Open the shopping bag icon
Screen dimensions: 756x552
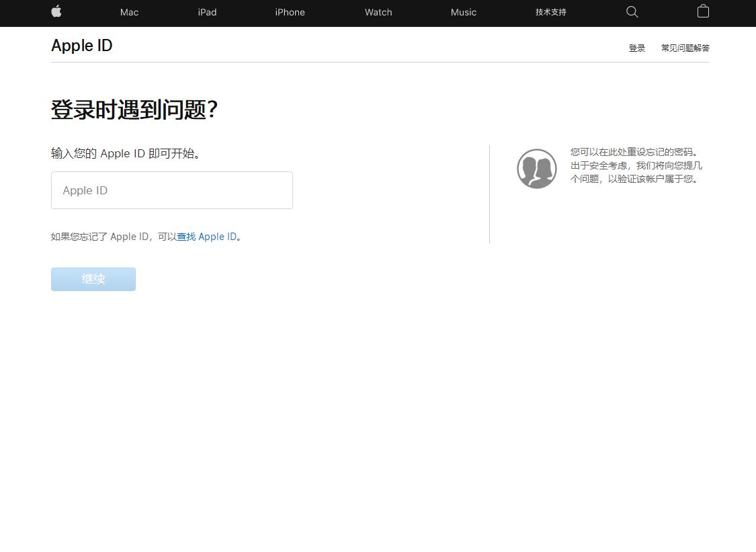pyautogui.click(x=703, y=11)
